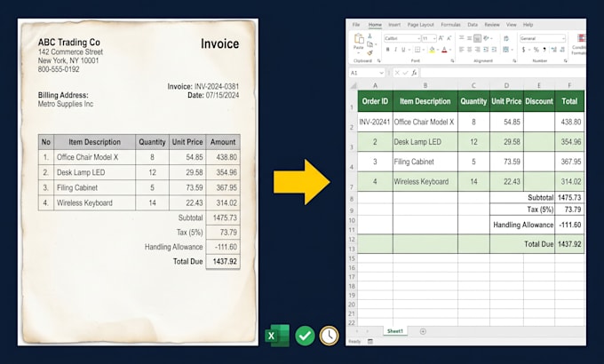Select the Sheet1 worksheet tab
The height and width of the screenshot is (364, 604).
[x=395, y=331]
